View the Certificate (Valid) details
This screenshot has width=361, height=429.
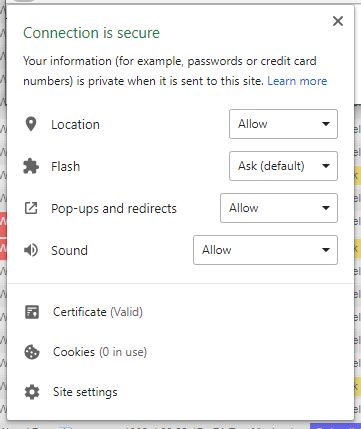[98, 312]
